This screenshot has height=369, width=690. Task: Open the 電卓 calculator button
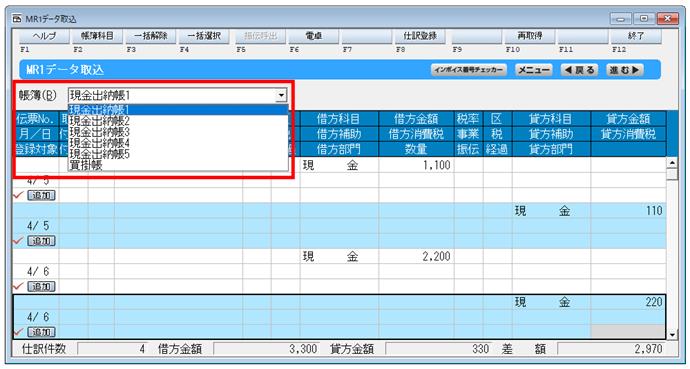313,37
